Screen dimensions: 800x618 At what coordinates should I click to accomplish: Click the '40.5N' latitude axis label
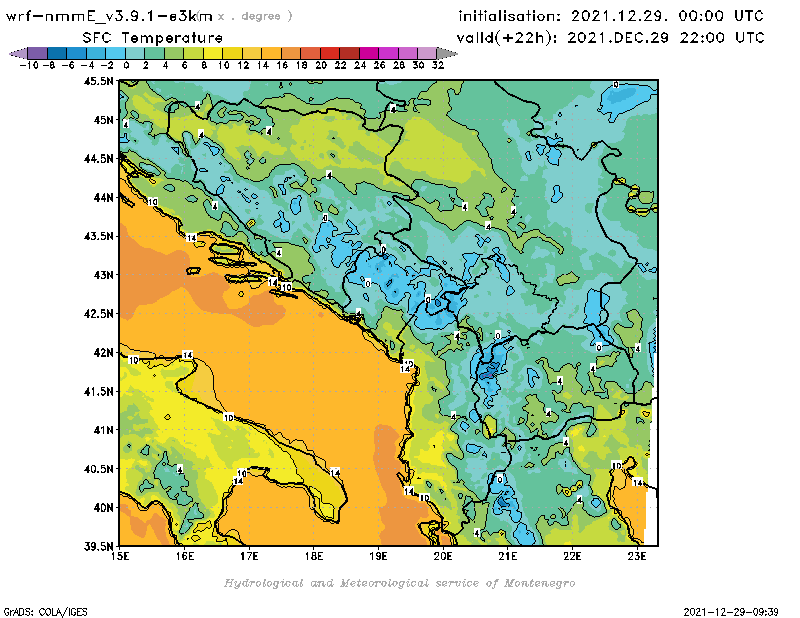point(98,468)
